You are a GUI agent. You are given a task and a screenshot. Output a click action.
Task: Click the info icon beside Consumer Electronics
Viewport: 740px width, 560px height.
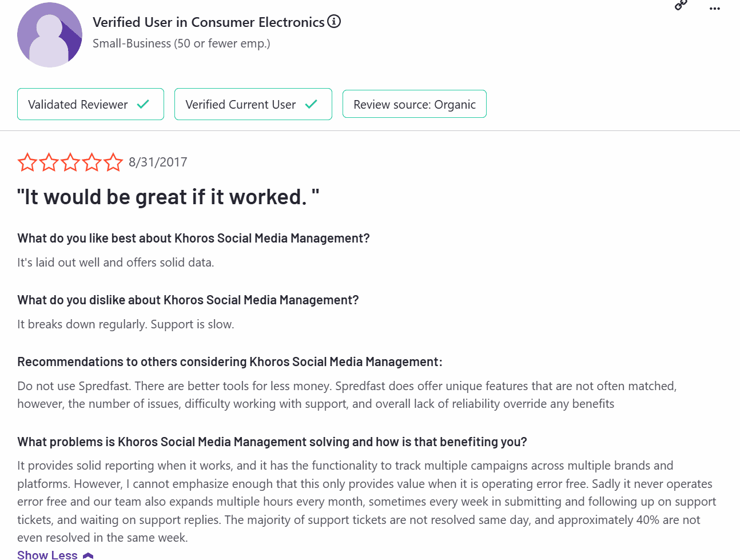334,22
